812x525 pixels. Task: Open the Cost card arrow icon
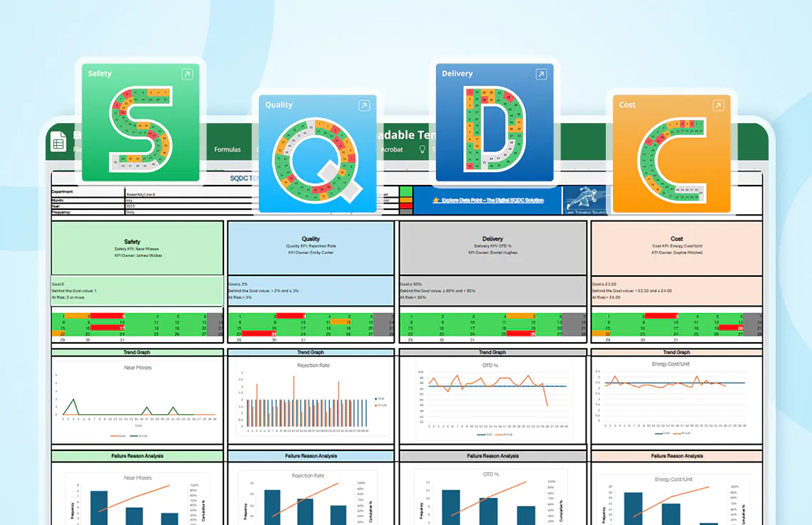[x=717, y=105]
